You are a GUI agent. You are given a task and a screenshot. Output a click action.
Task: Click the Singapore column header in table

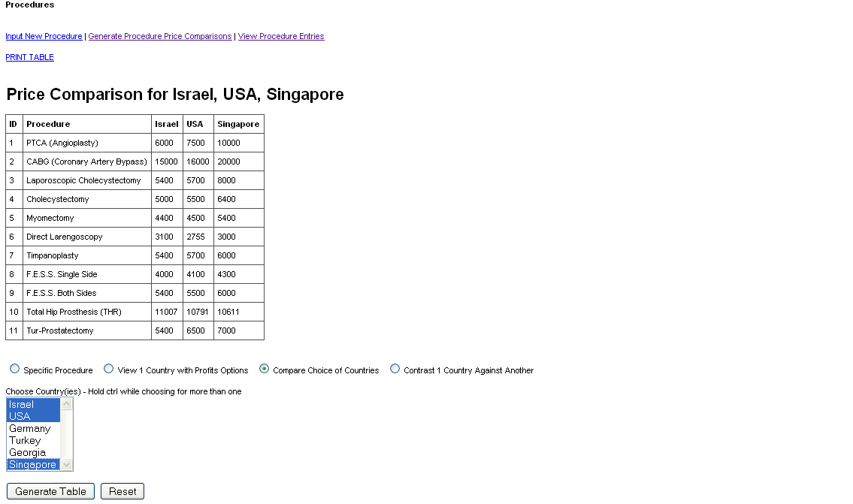[x=238, y=124]
